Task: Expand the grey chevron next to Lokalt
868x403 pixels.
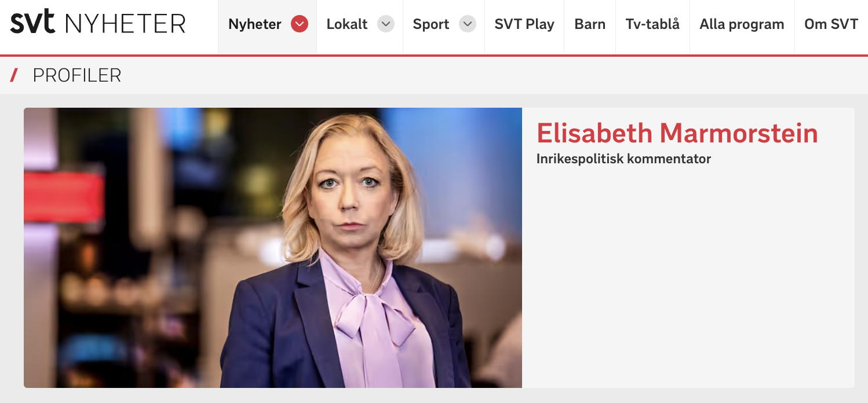Action: click(386, 24)
